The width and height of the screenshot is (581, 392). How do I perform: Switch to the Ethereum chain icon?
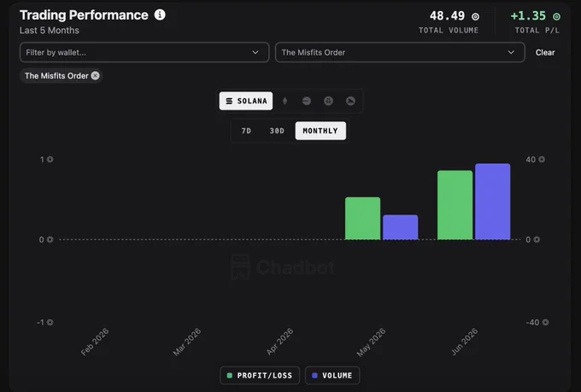(x=285, y=101)
